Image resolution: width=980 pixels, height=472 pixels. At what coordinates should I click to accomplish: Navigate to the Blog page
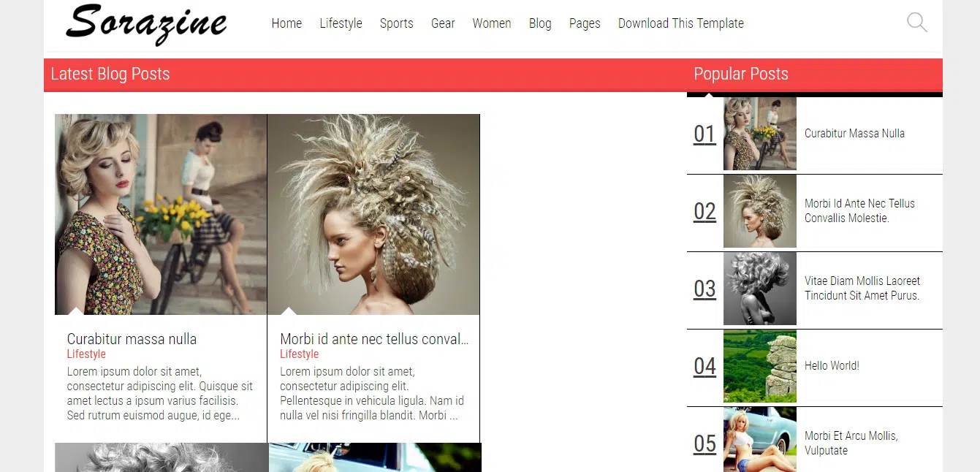pyautogui.click(x=540, y=23)
